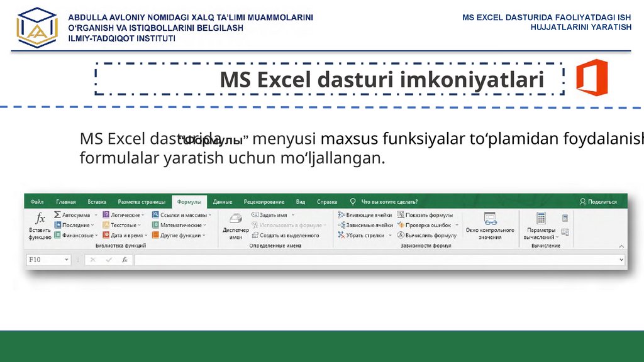Click Вычислить формулу evaluate formula
This screenshot has height=362, width=644.
[x=427, y=235]
